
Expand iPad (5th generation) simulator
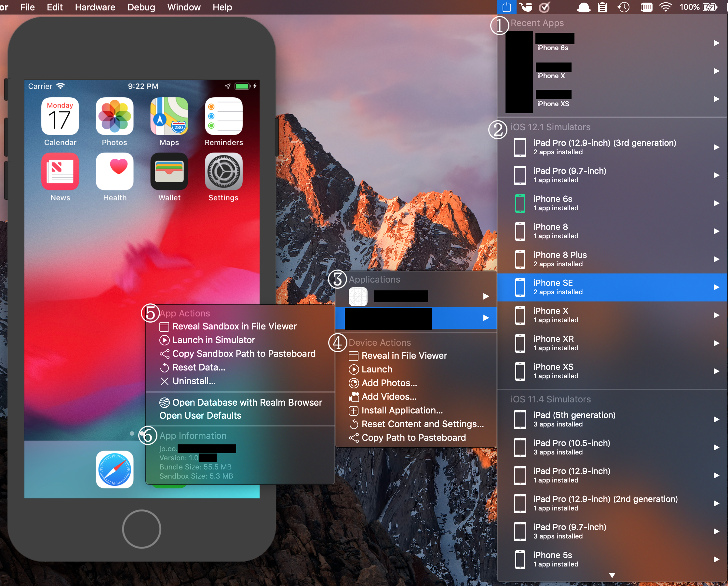point(612,419)
